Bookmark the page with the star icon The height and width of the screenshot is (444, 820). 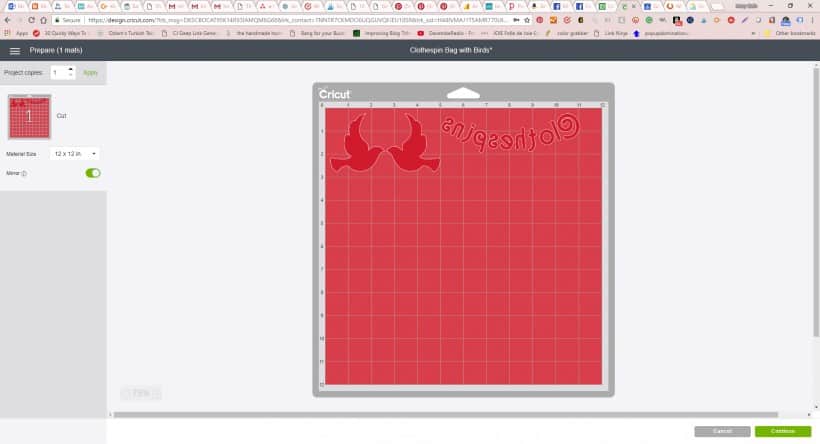(527, 20)
